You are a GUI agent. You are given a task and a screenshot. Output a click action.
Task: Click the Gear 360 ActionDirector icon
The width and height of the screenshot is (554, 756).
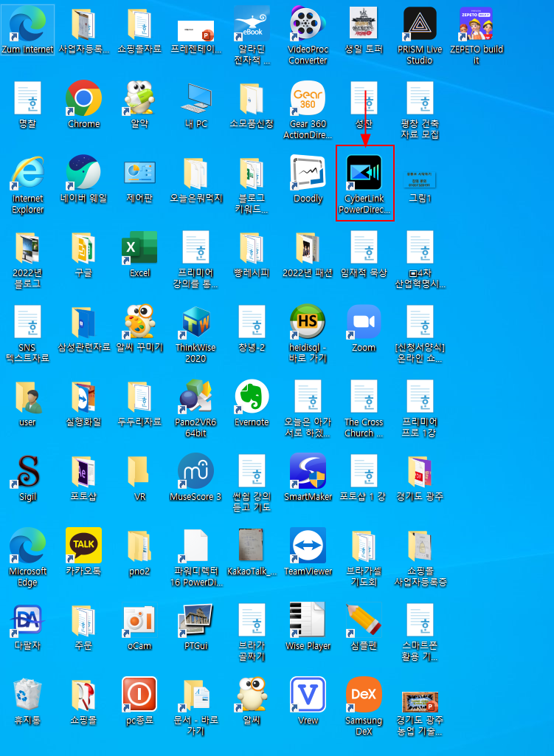point(308,98)
